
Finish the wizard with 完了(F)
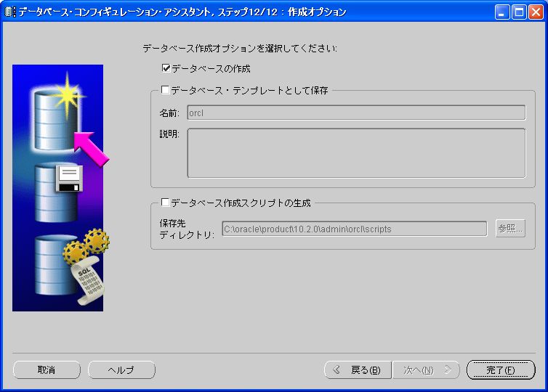click(501, 369)
